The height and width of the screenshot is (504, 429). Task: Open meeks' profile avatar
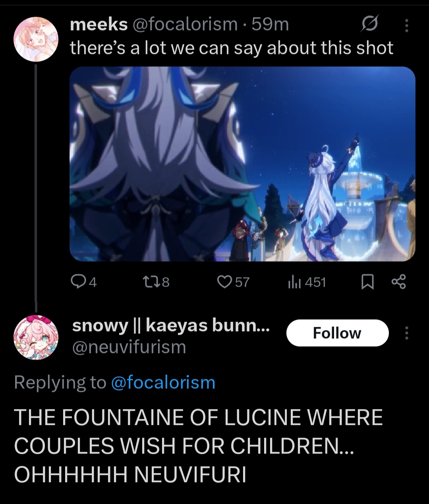coord(36,39)
